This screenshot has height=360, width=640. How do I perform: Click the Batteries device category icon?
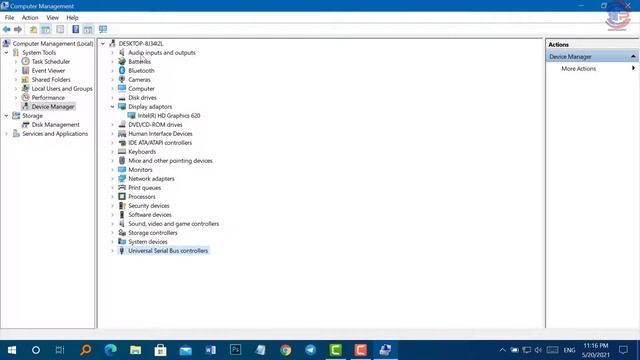[x=122, y=61]
